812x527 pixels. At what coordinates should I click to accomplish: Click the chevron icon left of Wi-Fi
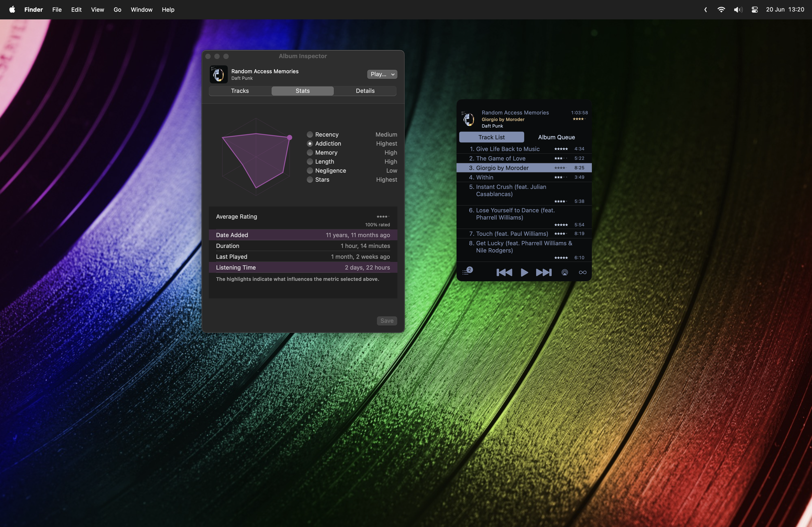pyautogui.click(x=706, y=9)
